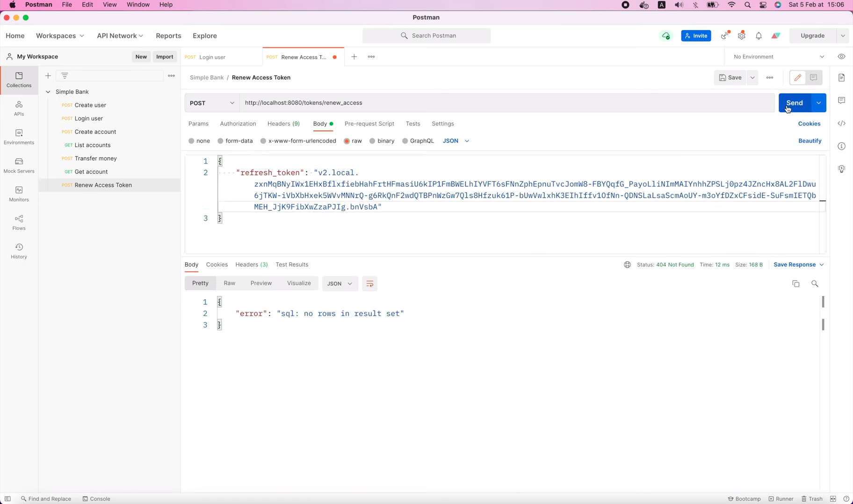Switch to the Pre-request Script tab
The image size is (853, 504).
tap(369, 124)
